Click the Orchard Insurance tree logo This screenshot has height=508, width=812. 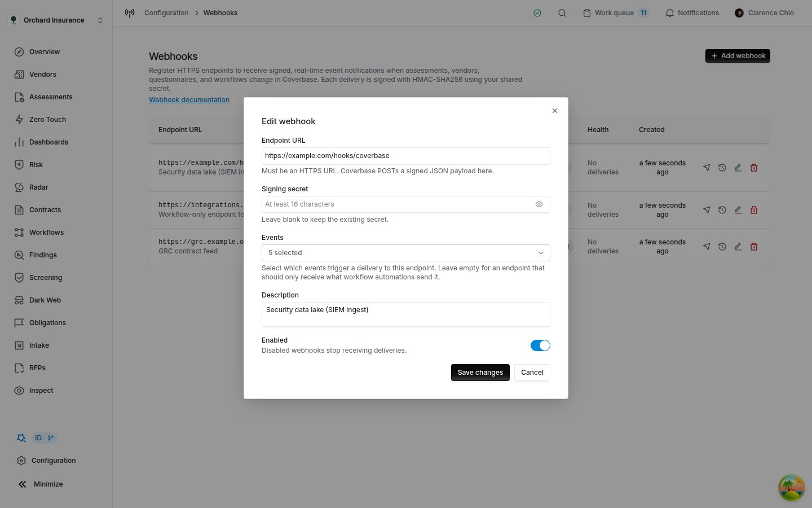point(14,20)
